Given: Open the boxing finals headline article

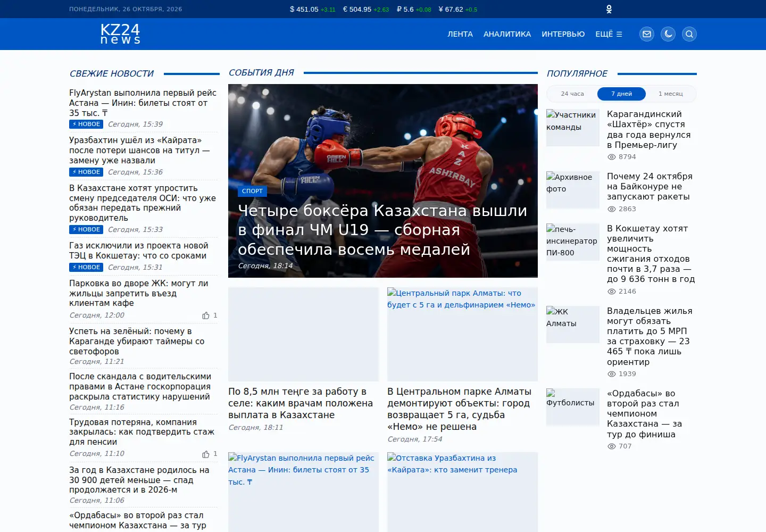Looking at the screenshot, I should tap(382, 230).
